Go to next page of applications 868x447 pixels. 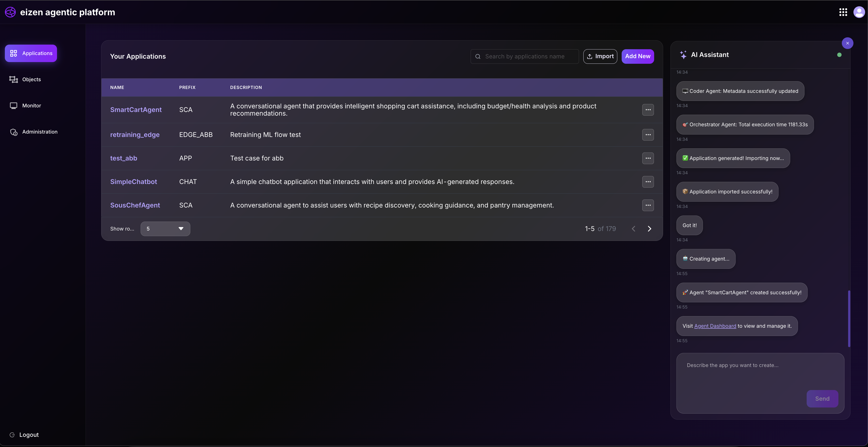pyautogui.click(x=649, y=229)
